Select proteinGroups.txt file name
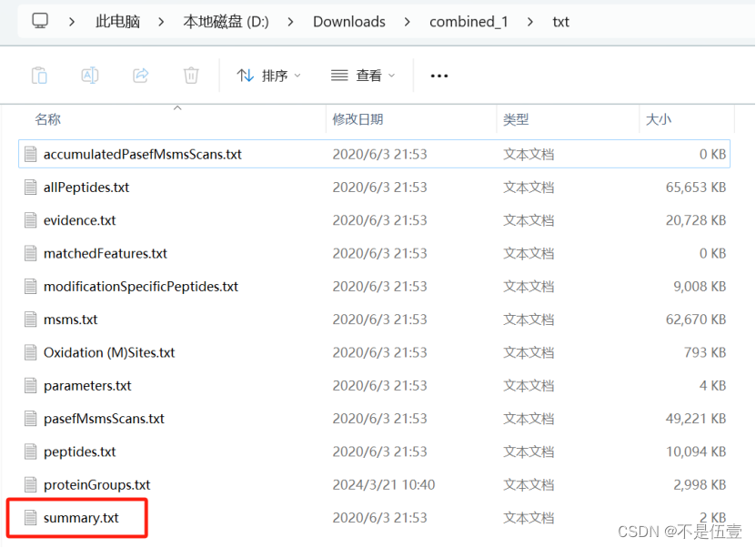756x548 pixels. [x=97, y=485]
